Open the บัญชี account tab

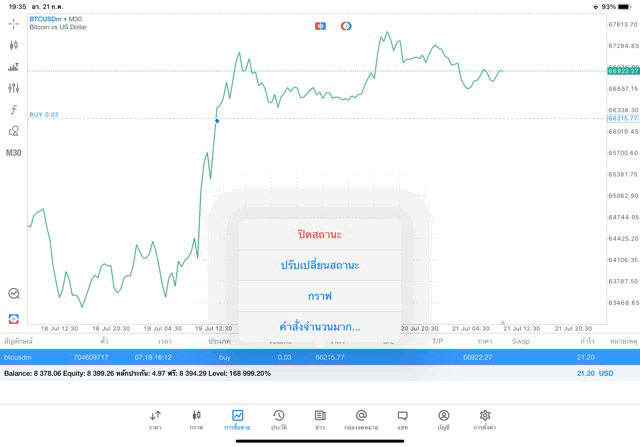(443, 419)
